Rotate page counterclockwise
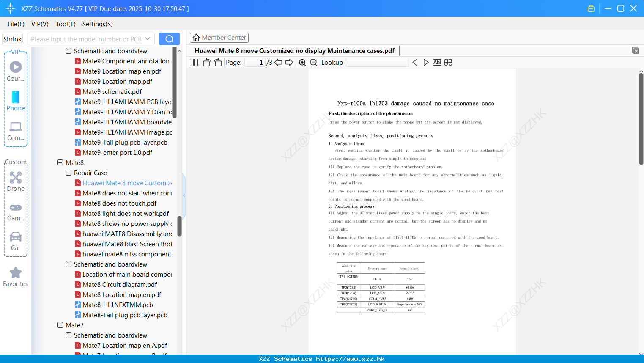 (x=206, y=63)
